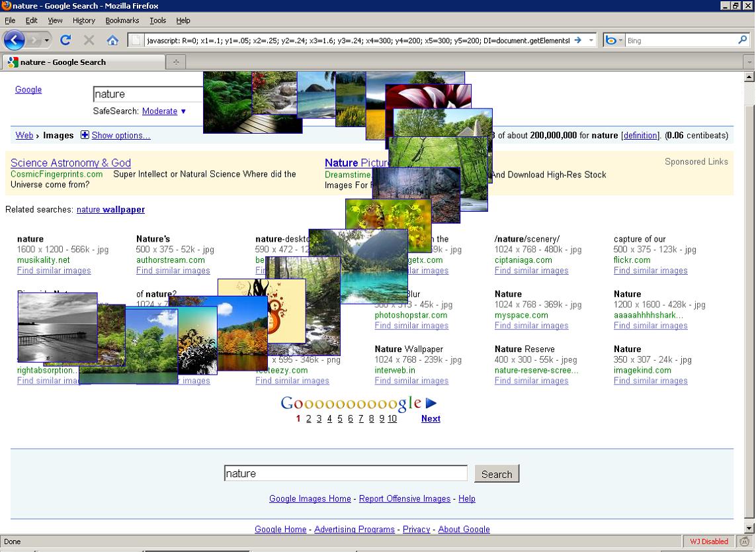
Task: Reload the page with the refresh icon
Action: 65,40
